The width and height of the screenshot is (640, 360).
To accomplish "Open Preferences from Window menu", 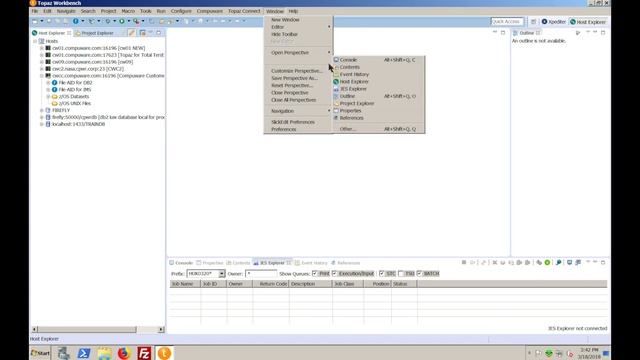I will (x=284, y=129).
